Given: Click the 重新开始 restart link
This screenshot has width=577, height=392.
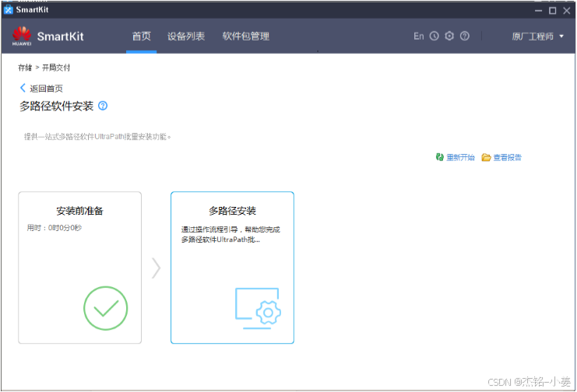Looking at the screenshot, I should coord(460,158).
